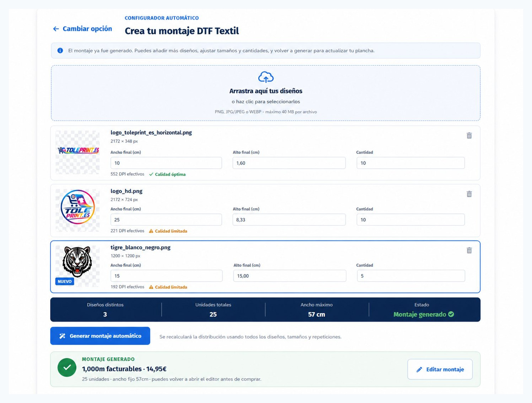Edit Ancho final field for logo_toleprint_es_horizontal.png
532x403 pixels.
click(x=166, y=163)
